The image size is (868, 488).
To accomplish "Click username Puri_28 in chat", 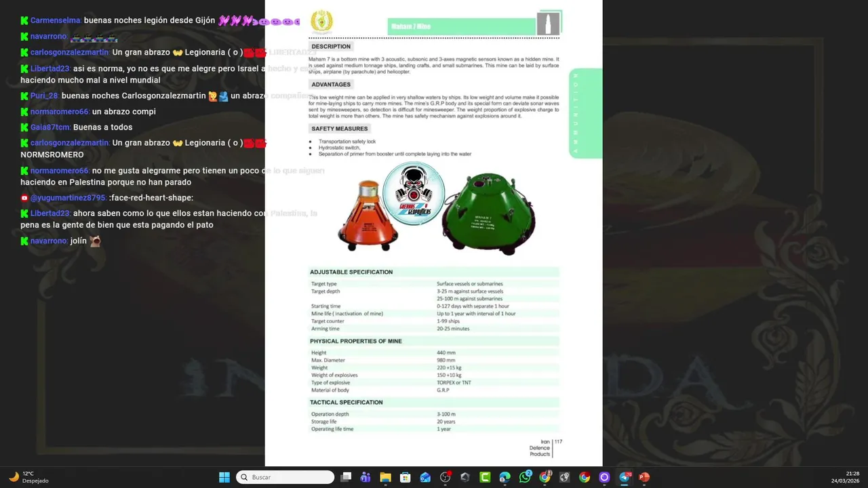I will tap(44, 96).
